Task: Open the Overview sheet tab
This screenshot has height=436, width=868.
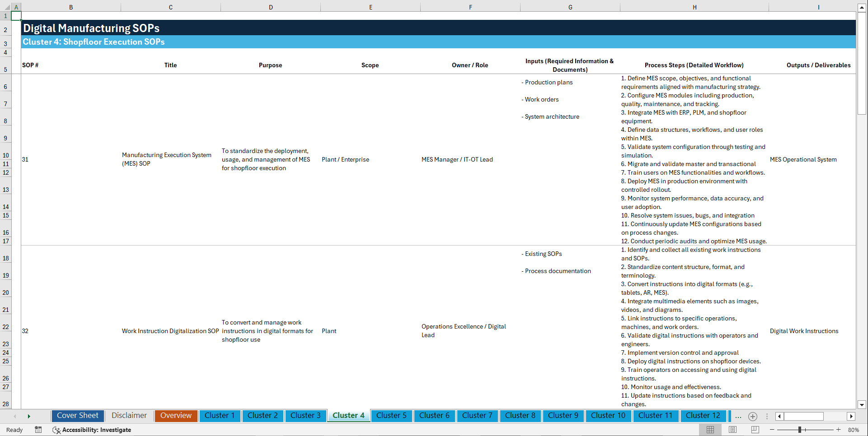Action: tap(176, 416)
